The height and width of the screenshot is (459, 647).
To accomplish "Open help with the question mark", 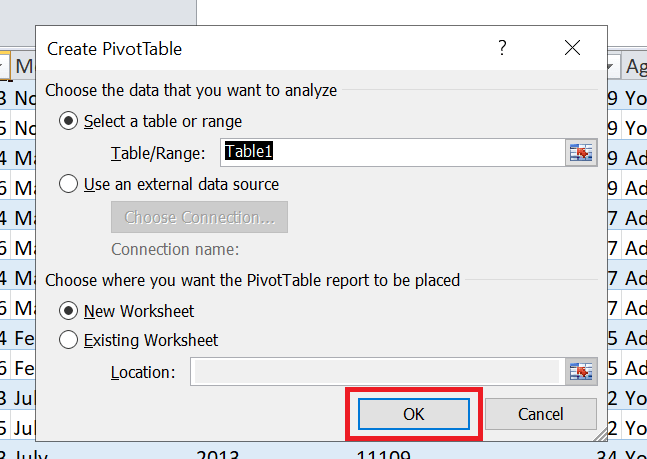I will pos(502,48).
